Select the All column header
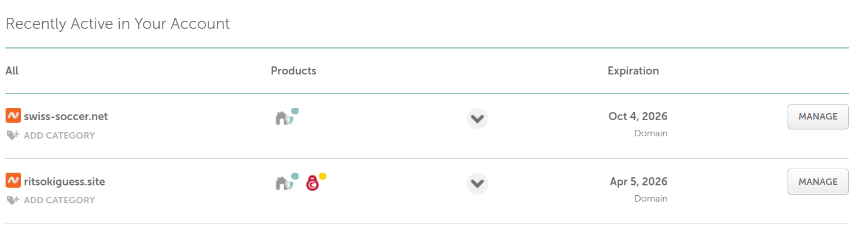 (x=12, y=71)
